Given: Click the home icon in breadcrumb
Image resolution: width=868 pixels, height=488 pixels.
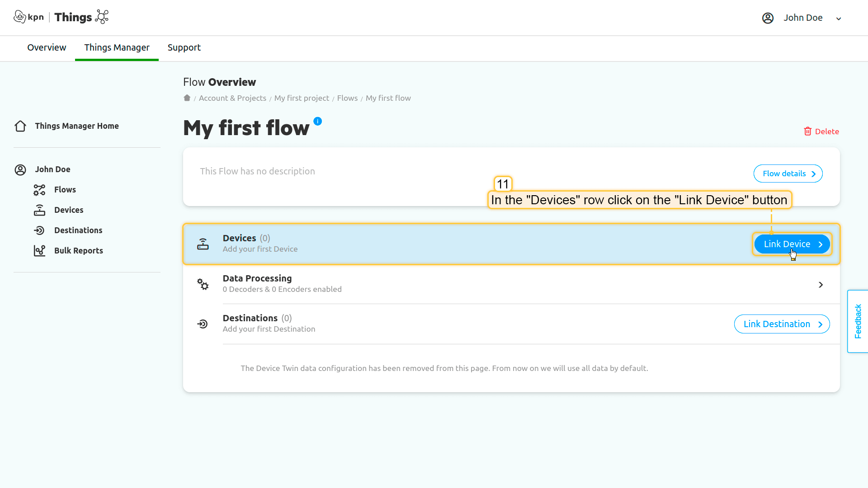Looking at the screenshot, I should 187,98.
